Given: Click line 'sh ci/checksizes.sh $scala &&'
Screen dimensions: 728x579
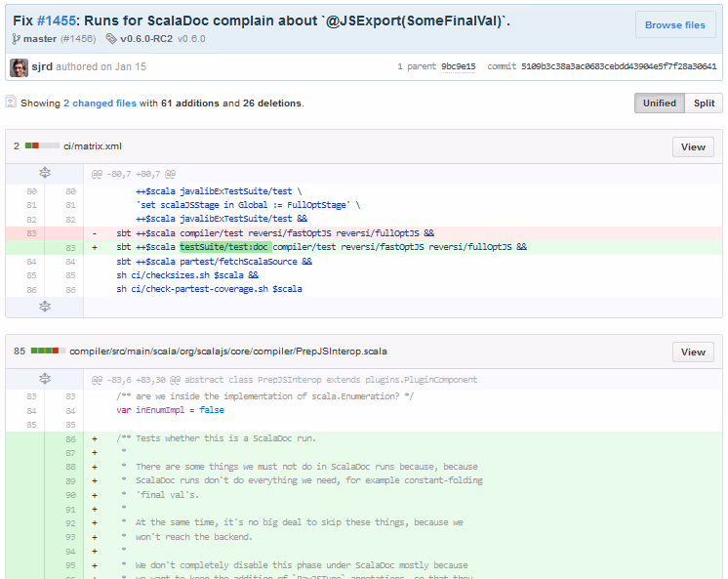Looking at the screenshot, I should coord(187,275).
